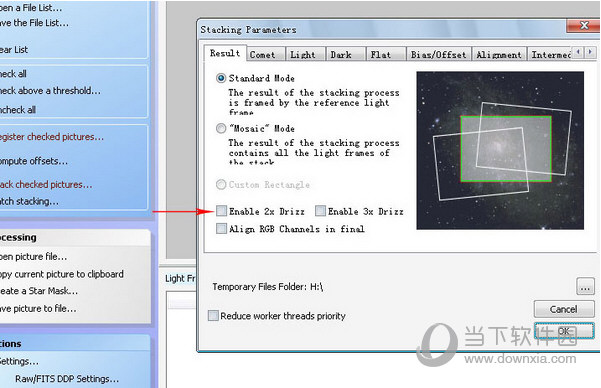Open Register checked pictures link
Image resolution: width=601 pixels, height=388 pixels.
52,137
